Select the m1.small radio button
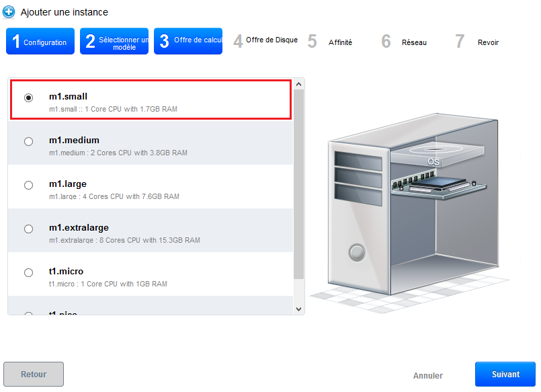 pos(28,97)
